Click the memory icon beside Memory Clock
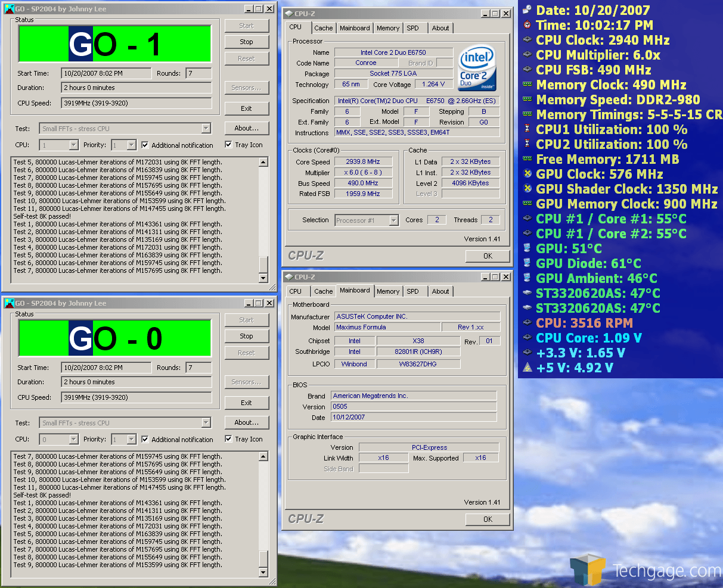The image size is (723, 588). point(527,85)
